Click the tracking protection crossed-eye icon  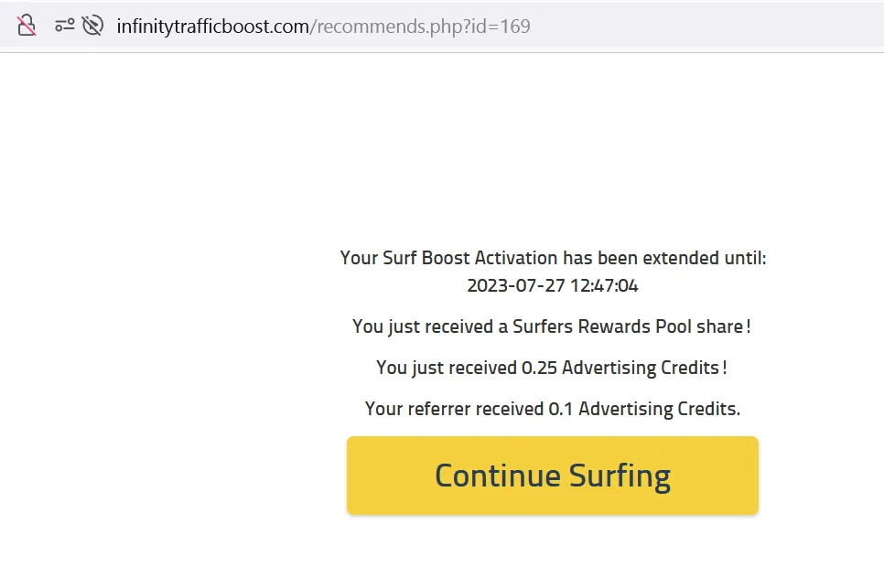click(92, 26)
